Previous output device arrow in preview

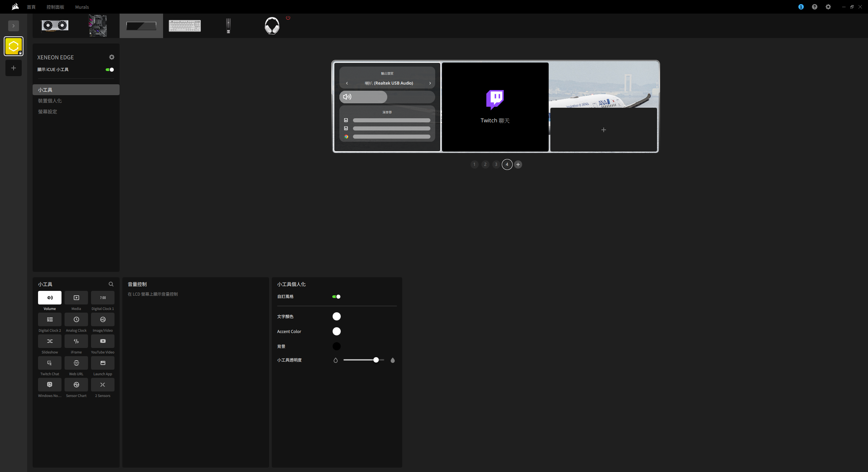pos(347,83)
